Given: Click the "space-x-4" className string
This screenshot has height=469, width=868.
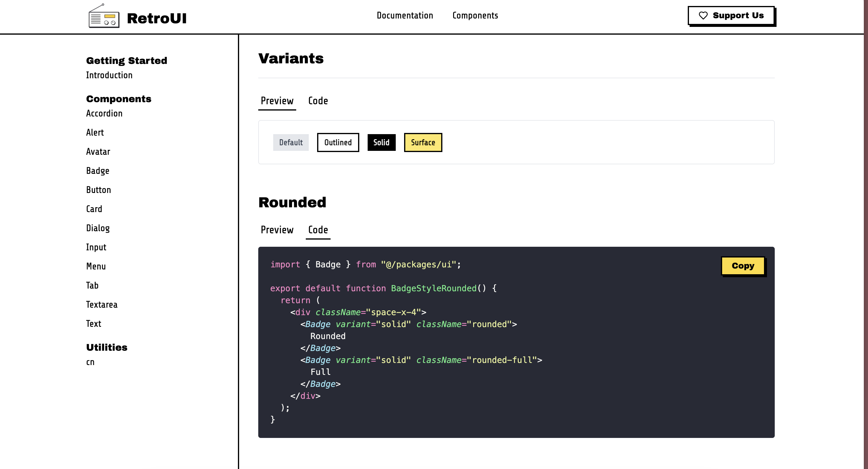Looking at the screenshot, I should point(394,312).
